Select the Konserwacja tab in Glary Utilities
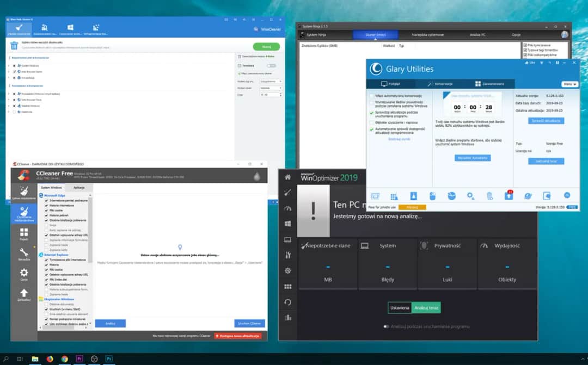 [x=440, y=84]
